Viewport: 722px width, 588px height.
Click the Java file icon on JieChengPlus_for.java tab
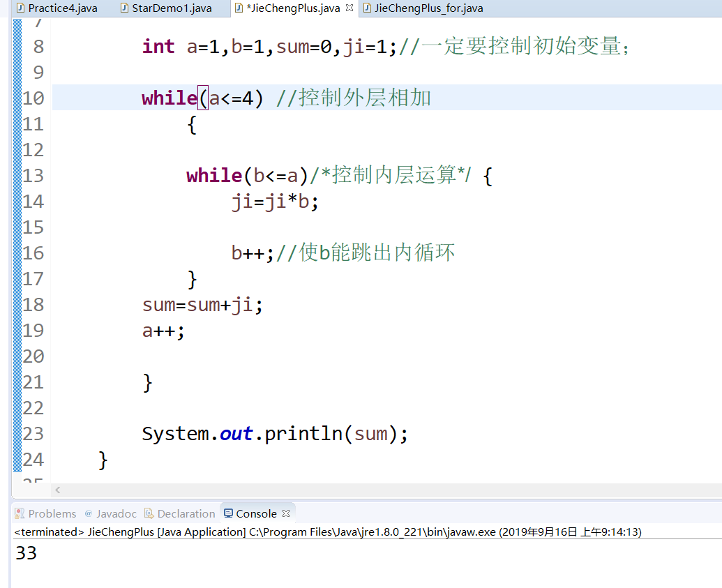coord(366,9)
